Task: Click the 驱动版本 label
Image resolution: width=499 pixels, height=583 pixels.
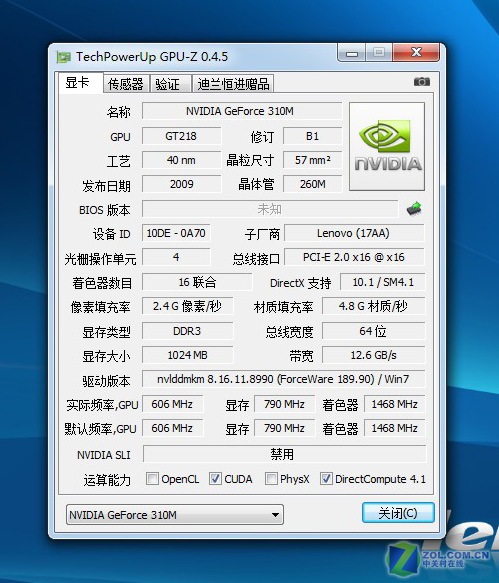Action: click(x=106, y=381)
